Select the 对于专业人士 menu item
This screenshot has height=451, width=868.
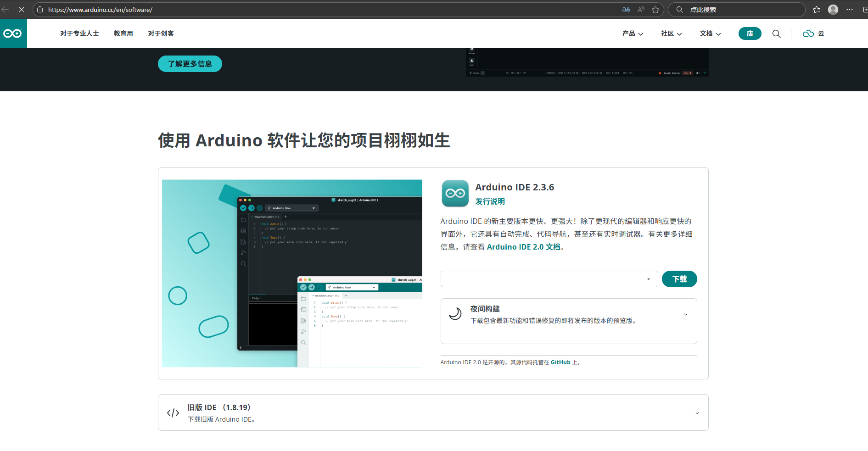(79, 33)
